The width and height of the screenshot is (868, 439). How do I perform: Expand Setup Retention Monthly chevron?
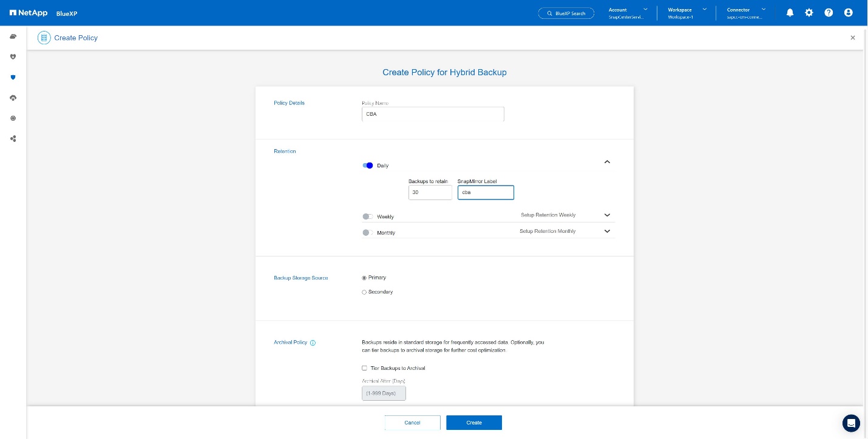click(607, 231)
